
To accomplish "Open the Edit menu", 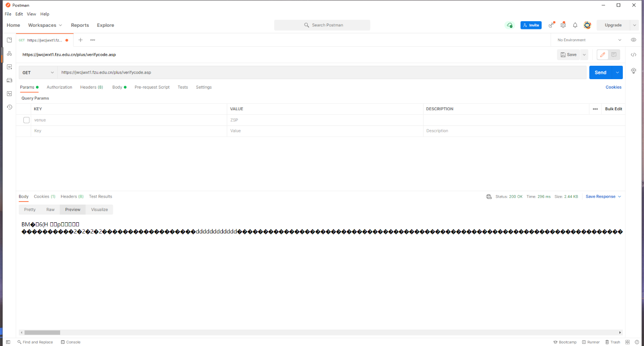I will click(19, 14).
